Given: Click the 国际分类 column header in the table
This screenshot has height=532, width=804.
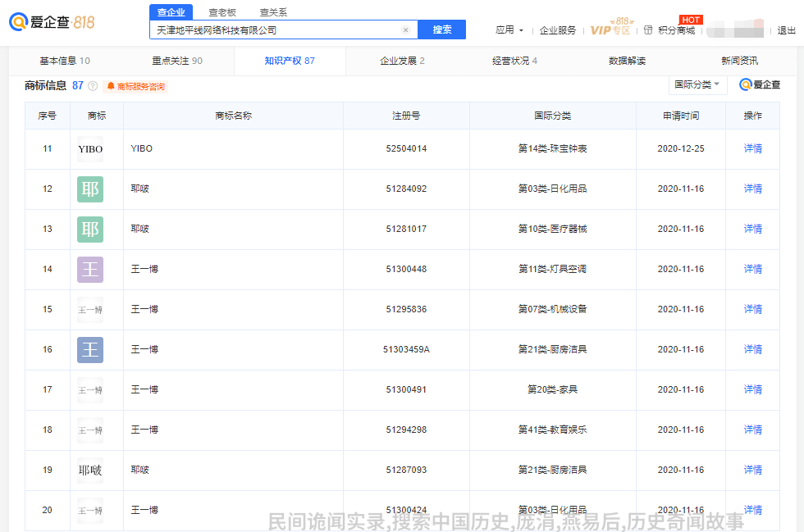Looking at the screenshot, I should (x=553, y=116).
